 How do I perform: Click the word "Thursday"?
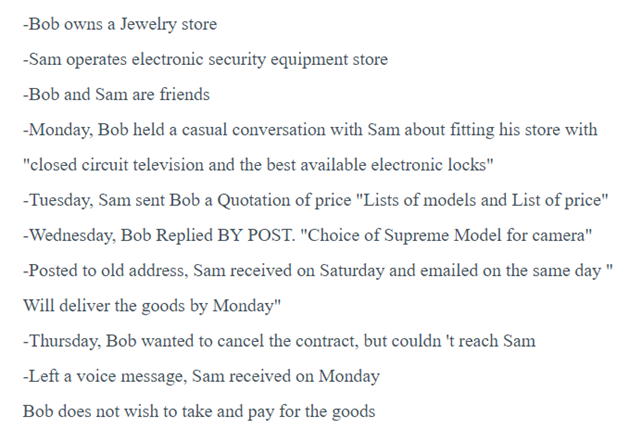[62, 341]
